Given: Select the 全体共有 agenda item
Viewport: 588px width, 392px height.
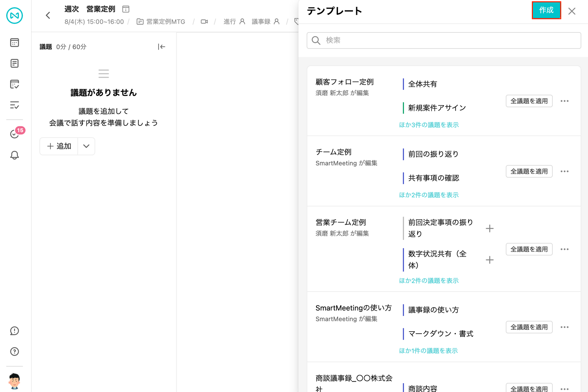Looking at the screenshot, I should tap(422, 84).
